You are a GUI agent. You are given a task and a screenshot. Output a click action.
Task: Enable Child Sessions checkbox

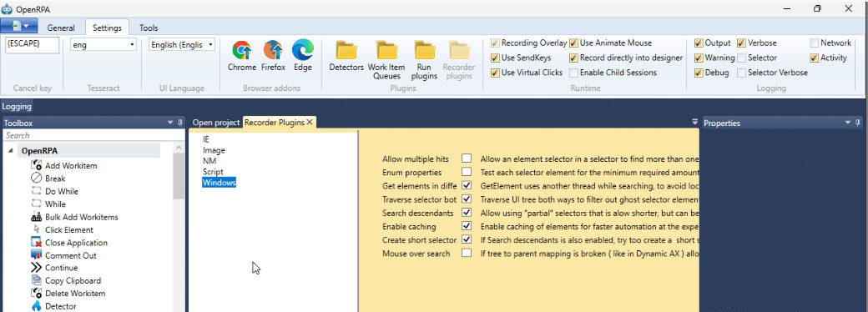coord(573,73)
